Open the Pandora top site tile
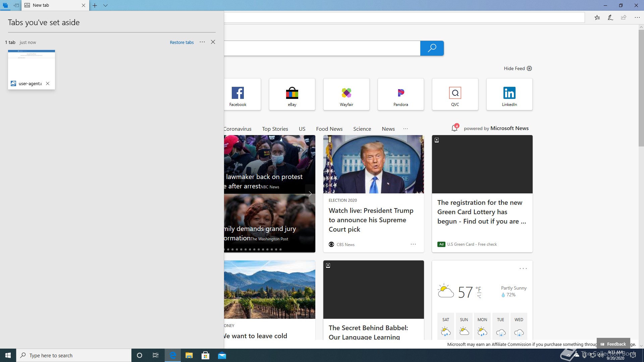The image size is (644, 362). click(x=401, y=94)
